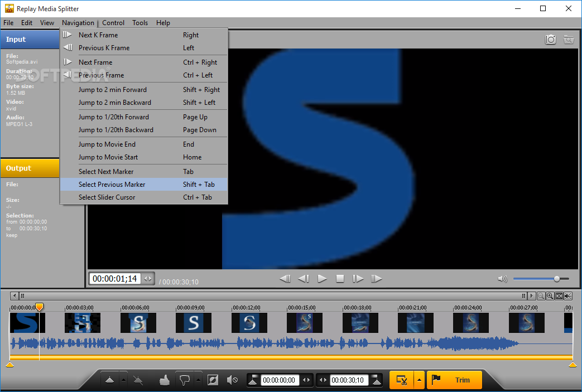Choose Jump to Movie End
Screen dimensions: 582x392
coord(143,144)
